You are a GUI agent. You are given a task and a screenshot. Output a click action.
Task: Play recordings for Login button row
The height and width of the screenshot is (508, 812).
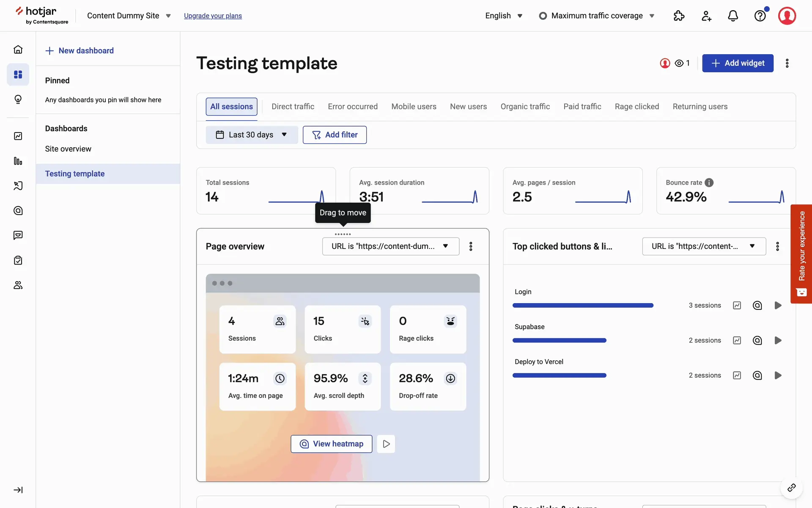point(778,305)
